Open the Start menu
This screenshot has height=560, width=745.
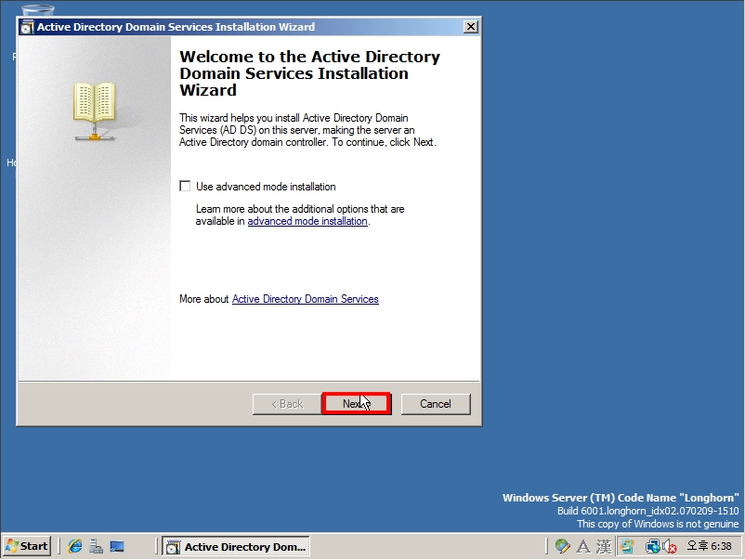point(27,546)
